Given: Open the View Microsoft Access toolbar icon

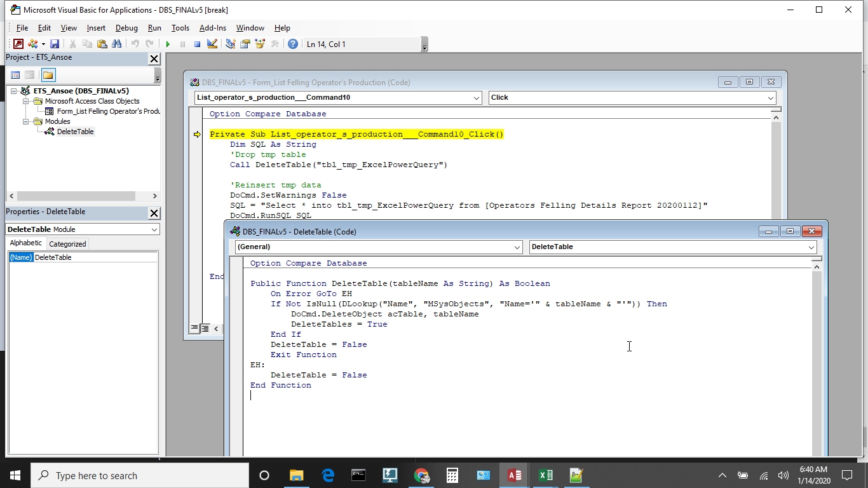Looking at the screenshot, I should coord(18,44).
